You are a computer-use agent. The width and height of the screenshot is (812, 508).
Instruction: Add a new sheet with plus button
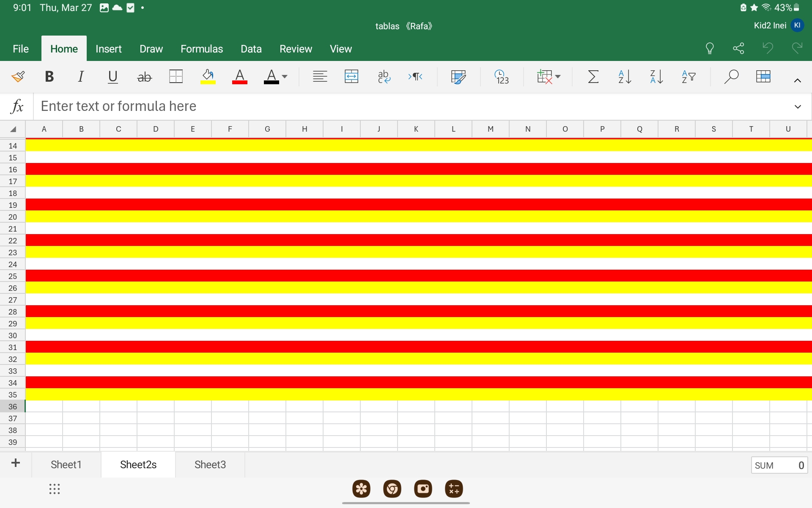click(16, 463)
